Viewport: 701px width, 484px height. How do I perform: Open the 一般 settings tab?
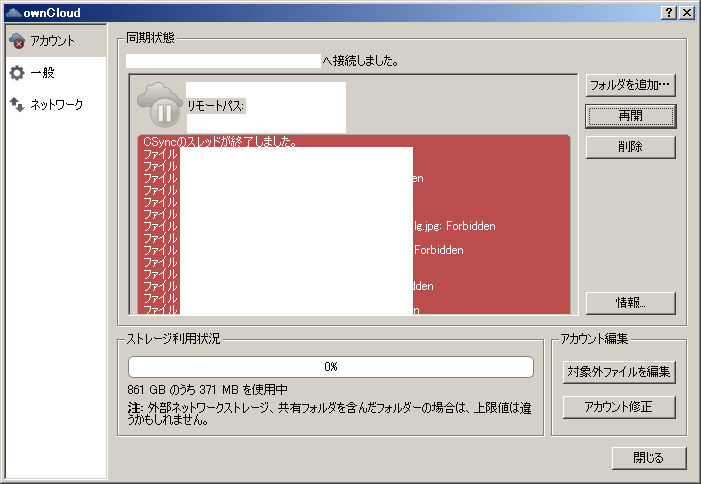click(56, 72)
